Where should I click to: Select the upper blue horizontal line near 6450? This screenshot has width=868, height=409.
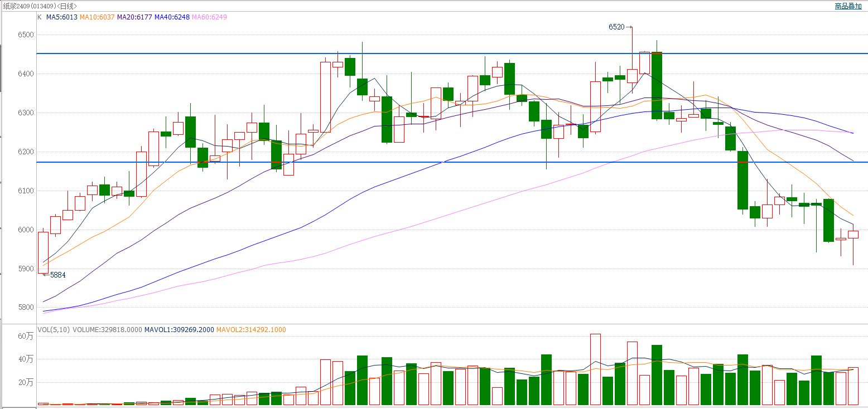pos(446,53)
